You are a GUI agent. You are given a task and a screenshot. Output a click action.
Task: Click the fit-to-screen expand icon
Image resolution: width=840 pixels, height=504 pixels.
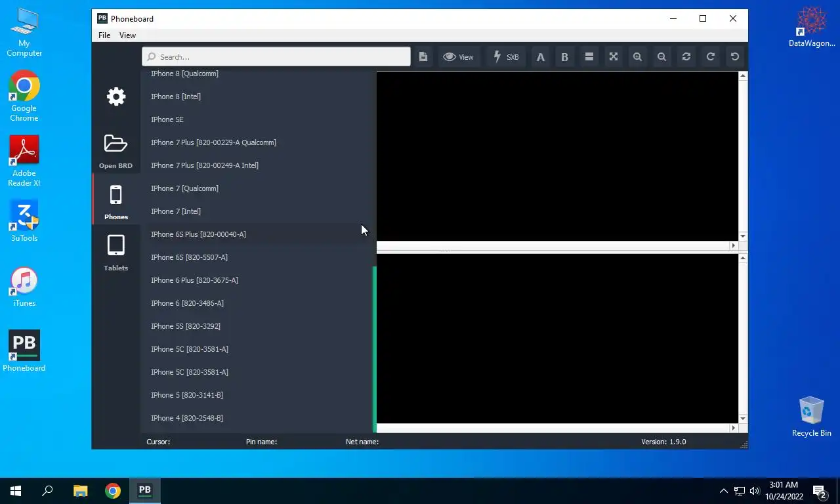click(x=613, y=57)
